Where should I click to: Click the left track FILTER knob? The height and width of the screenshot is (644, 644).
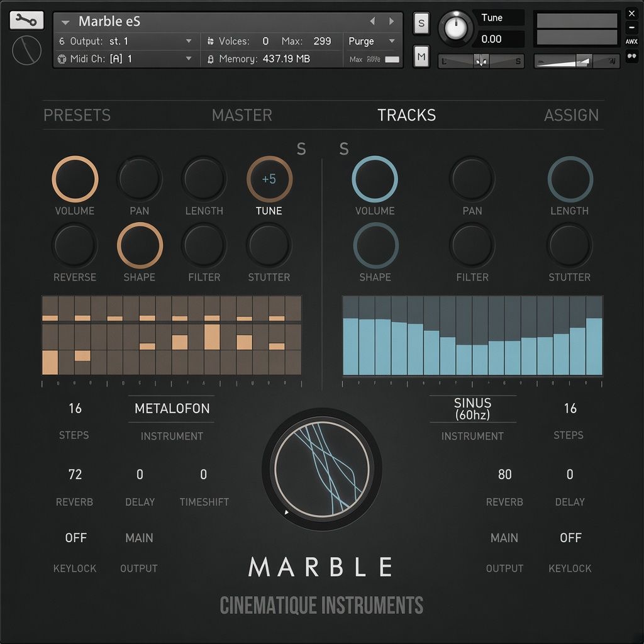point(204,245)
